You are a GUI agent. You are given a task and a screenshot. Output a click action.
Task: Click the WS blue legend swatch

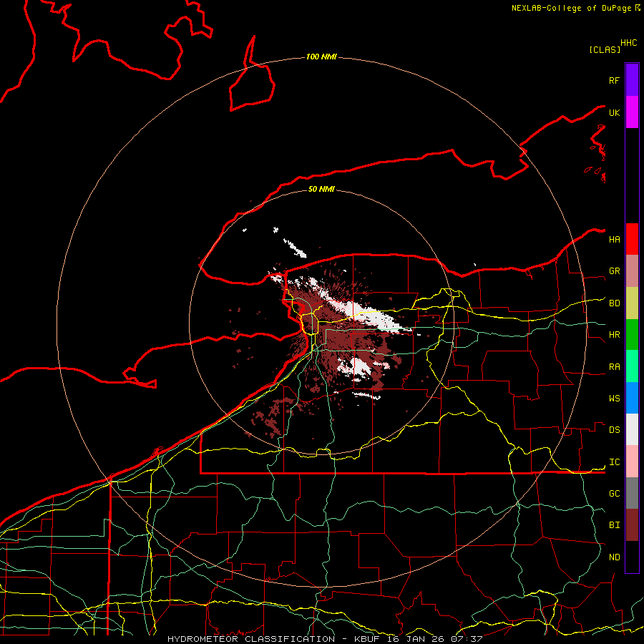coord(632,398)
